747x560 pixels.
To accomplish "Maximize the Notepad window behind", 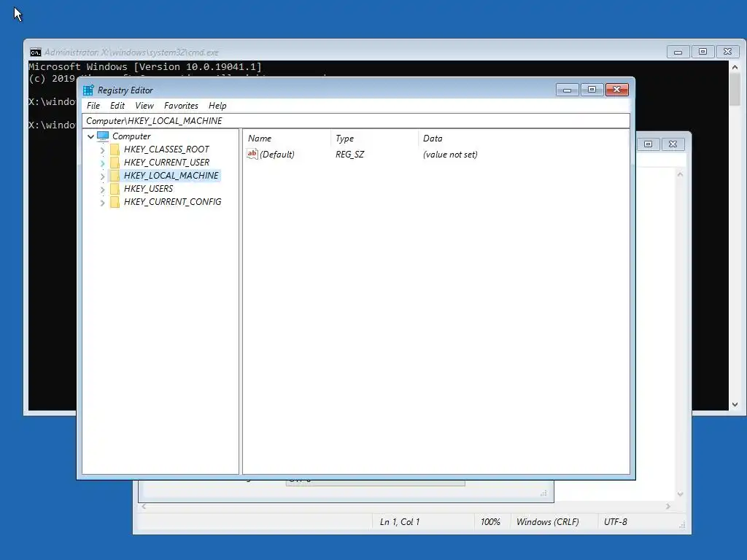I will click(648, 144).
